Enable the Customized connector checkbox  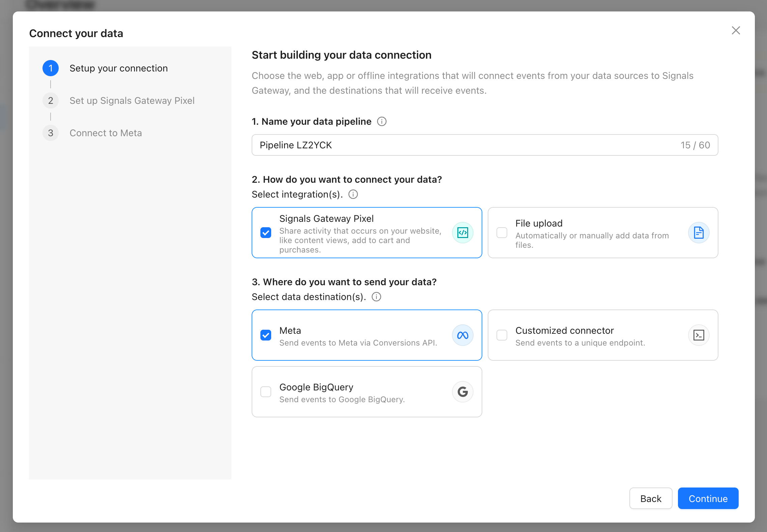[x=502, y=335]
